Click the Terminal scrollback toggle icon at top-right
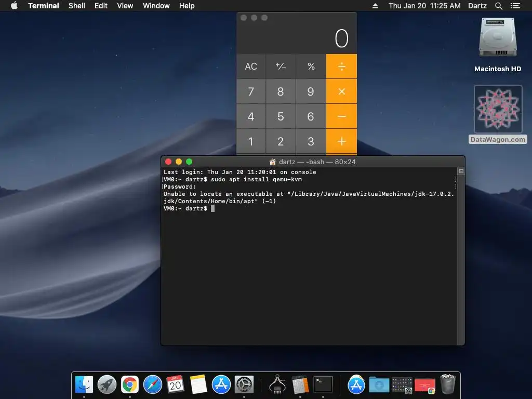 tap(461, 171)
